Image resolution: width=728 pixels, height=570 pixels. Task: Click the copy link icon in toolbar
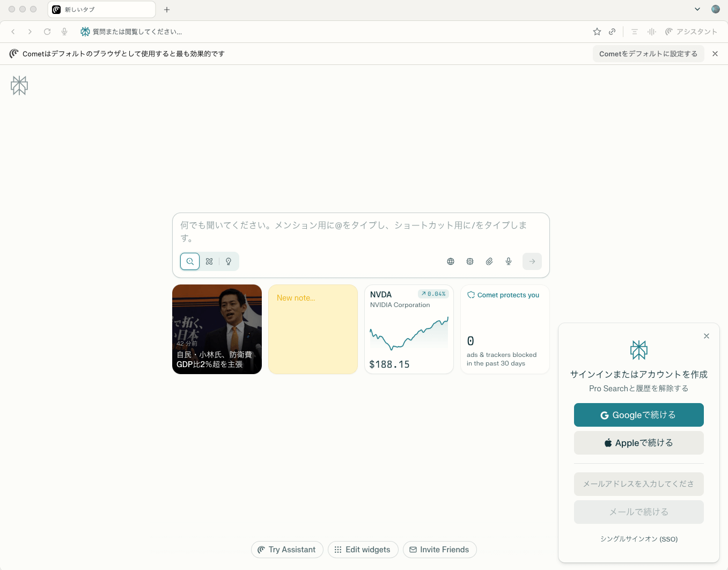[x=612, y=32]
